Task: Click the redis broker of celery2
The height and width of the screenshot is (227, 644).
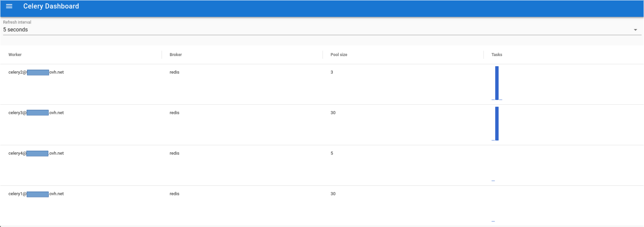Action: click(x=174, y=72)
